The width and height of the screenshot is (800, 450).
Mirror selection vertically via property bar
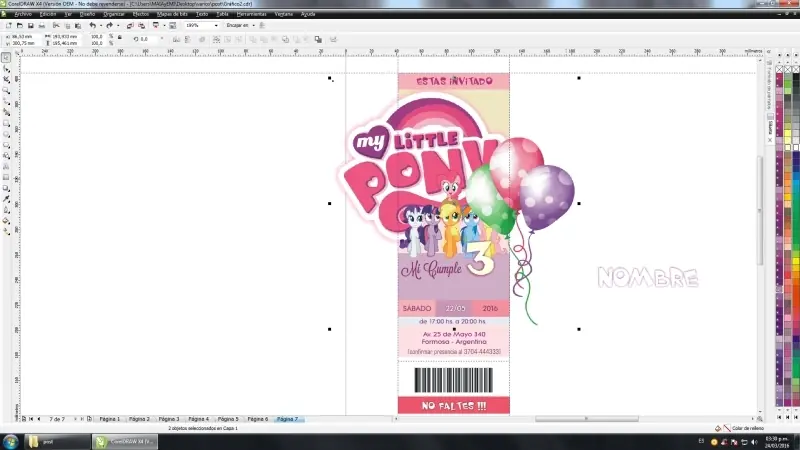click(x=187, y=39)
